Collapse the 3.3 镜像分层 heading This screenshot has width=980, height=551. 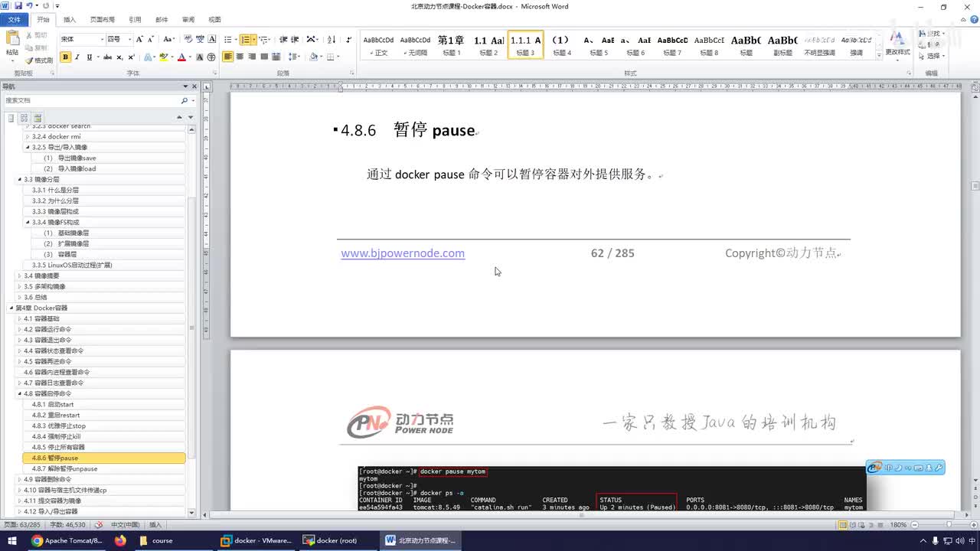pyautogui.click(x=19, y=179)
